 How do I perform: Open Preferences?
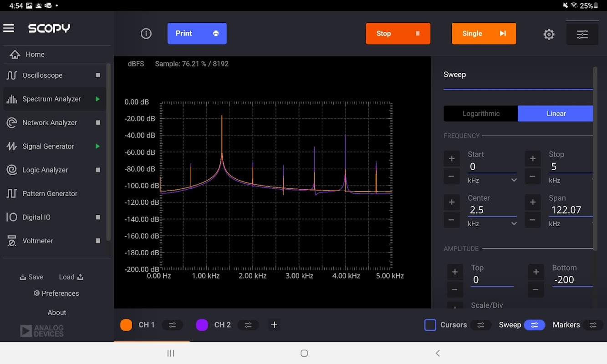(56, 293)
